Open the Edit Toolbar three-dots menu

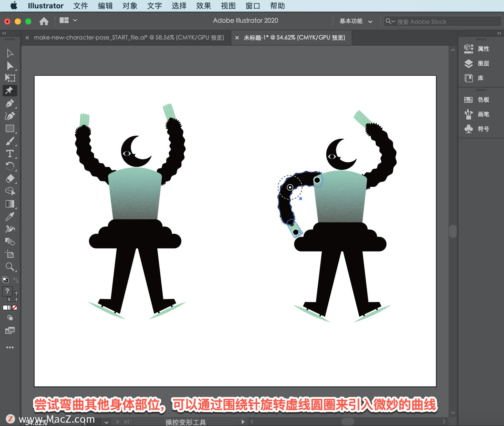pos(10,347)
